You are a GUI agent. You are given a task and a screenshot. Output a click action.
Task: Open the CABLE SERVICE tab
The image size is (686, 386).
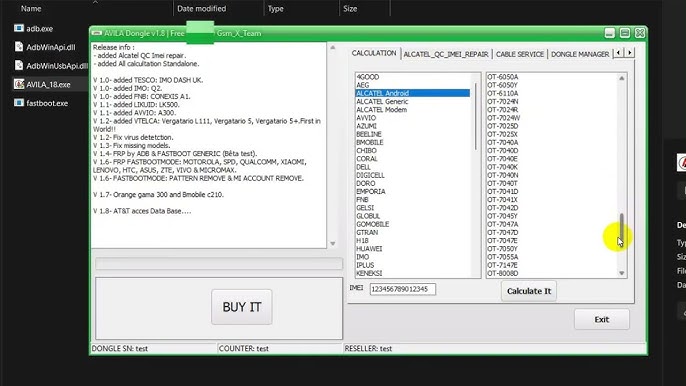click(x=520, y=54)
